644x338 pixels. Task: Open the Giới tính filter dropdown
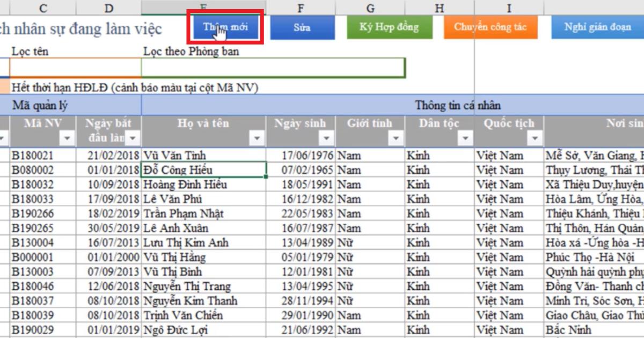(x=395, y=138)
